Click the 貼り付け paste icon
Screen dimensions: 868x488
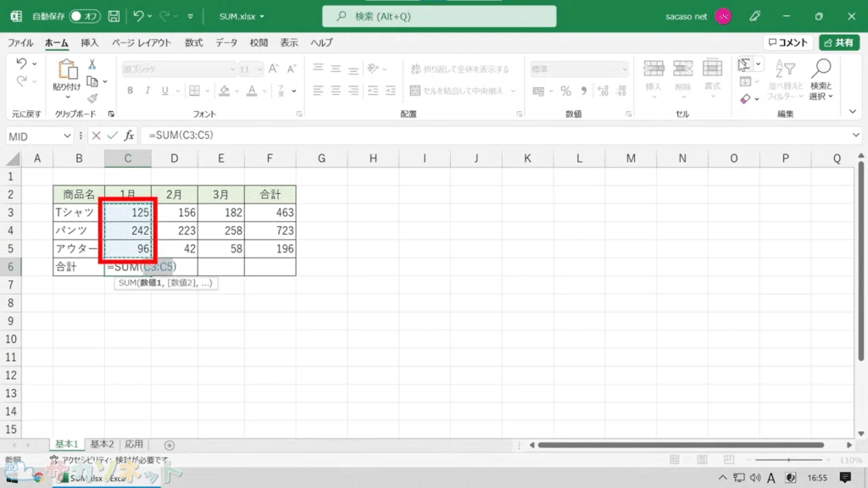(67, 70)
